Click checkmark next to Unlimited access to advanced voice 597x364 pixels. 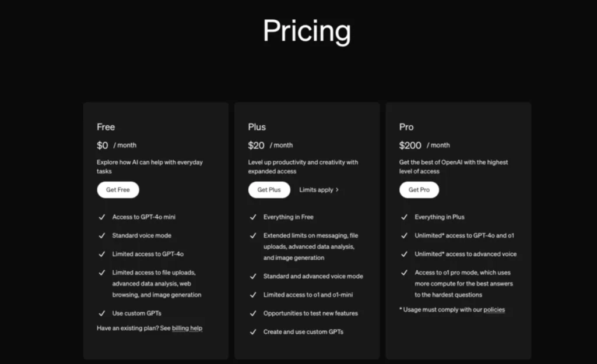tap(405, 254)
